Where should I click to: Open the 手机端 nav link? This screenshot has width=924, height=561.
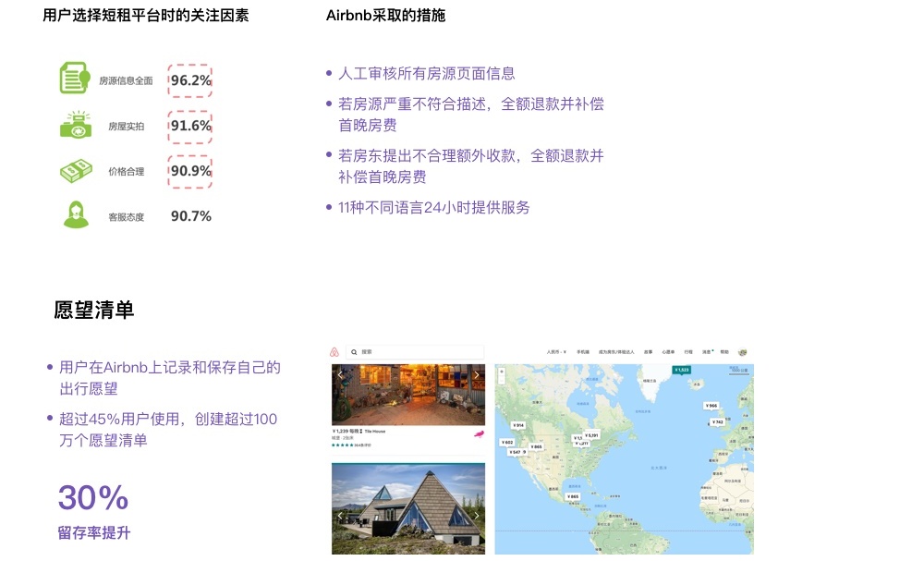pyautogui.click(x=582, y=352)
